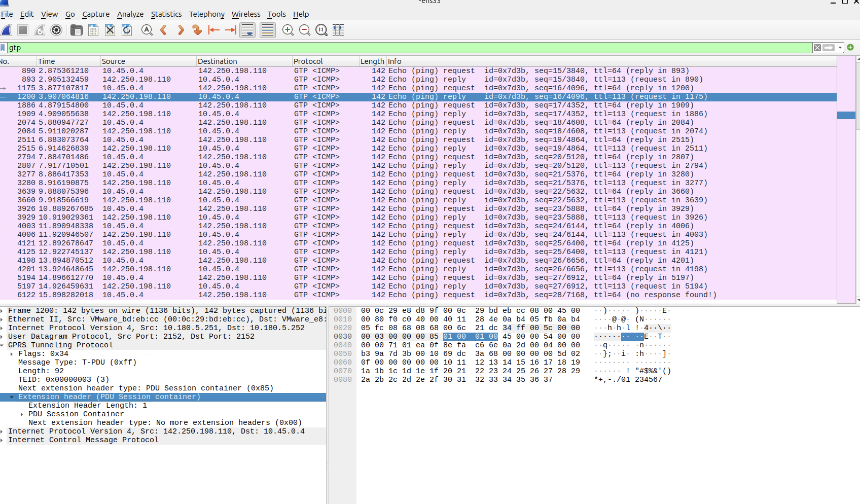
Task: Click the display filter bookmark icon
Action: point(4,48)
